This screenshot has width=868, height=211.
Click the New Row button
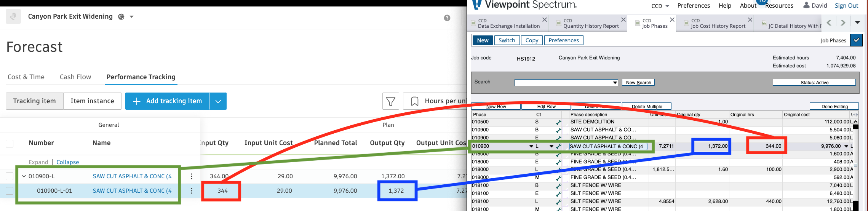pyautogui.click(x=496, y=106)
